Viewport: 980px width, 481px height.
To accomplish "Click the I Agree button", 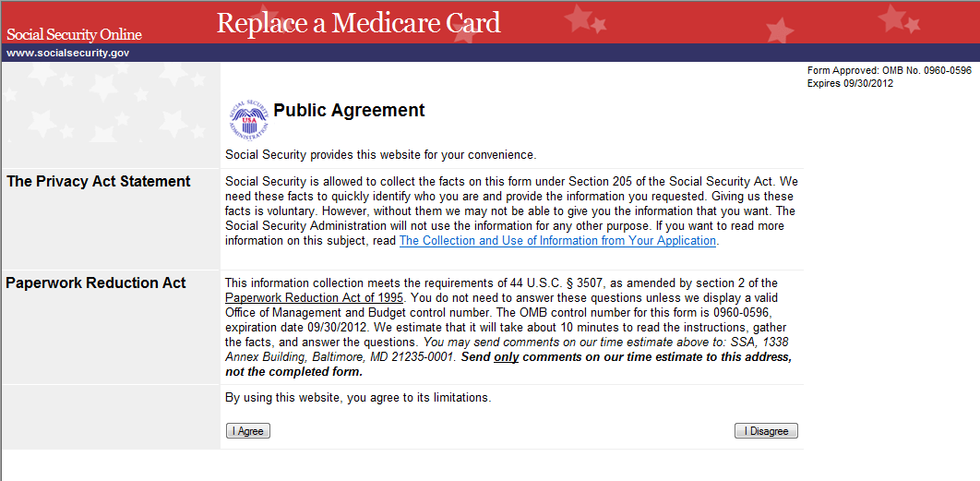I will pos(248,431).
